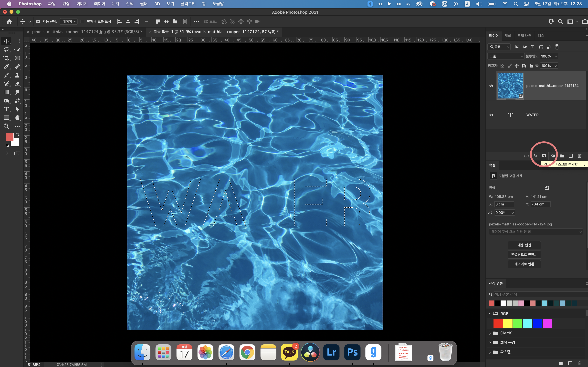Open the layer opacity dropdown arrow

(x=556, y=56)
